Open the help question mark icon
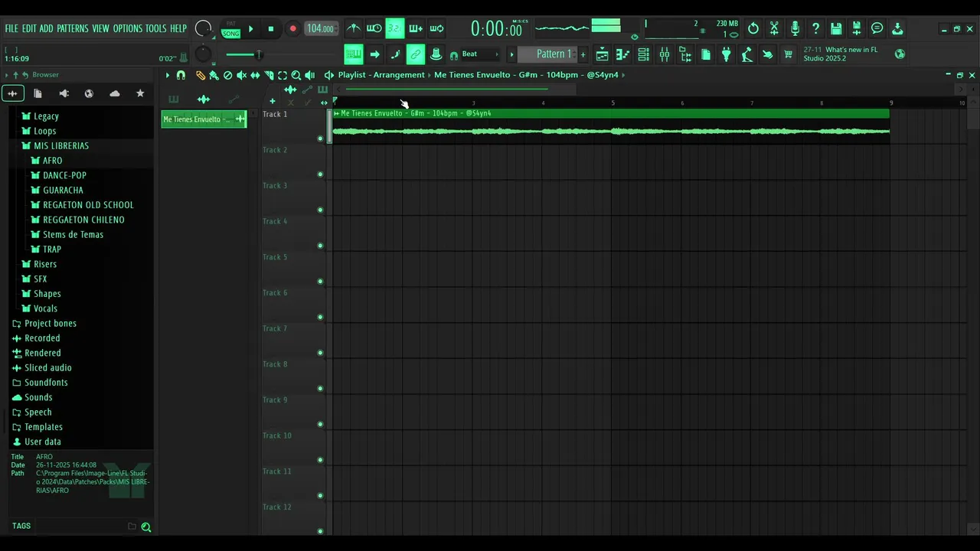Viewport: 980px width, 551px height. pos(815,28)
